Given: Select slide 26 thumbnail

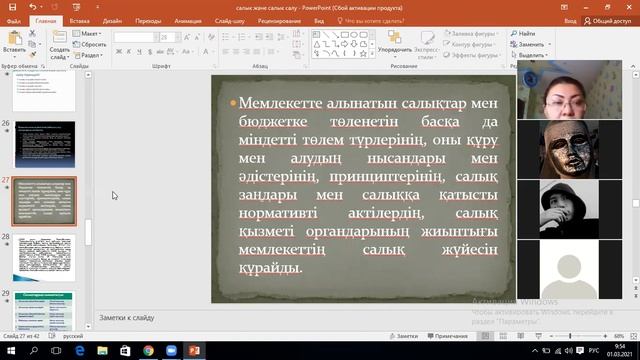Looking at the screenshot, I should (45, 144).
